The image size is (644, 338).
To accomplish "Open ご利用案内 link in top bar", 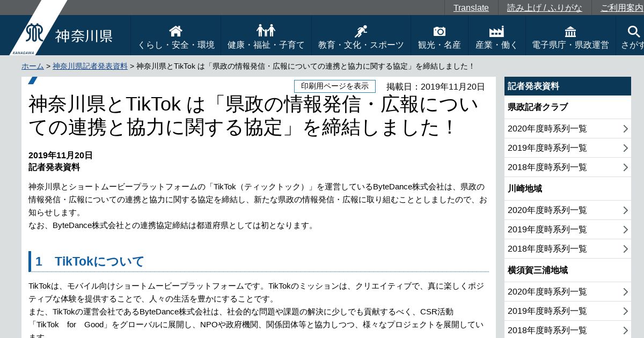I will [622, 8].
